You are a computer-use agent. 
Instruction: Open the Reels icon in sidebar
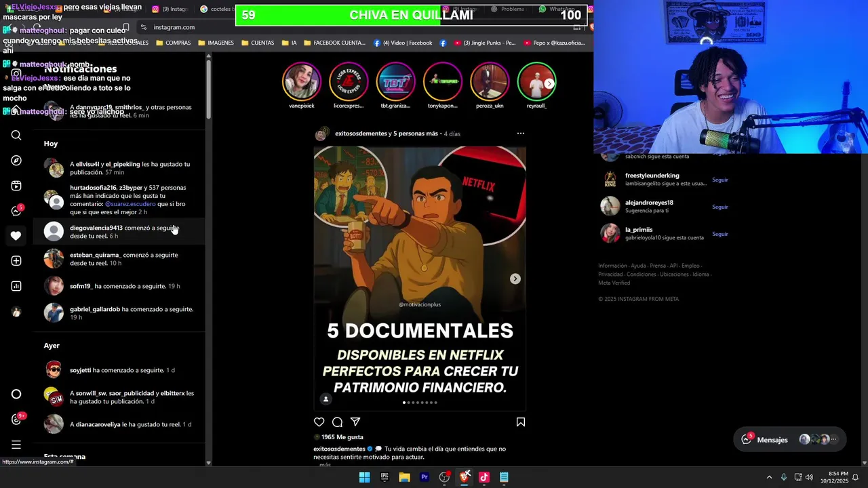point(16,186)
